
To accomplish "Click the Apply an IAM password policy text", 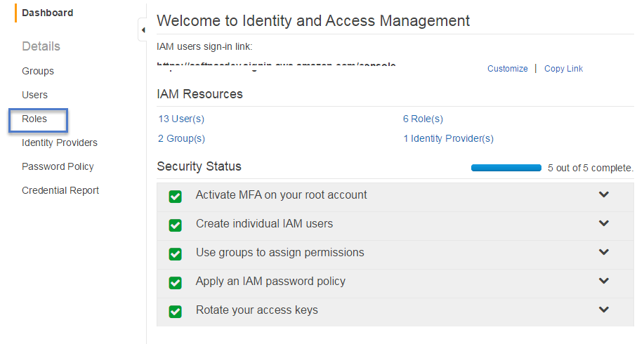I will pyautogui.click(x=270, y=282).
